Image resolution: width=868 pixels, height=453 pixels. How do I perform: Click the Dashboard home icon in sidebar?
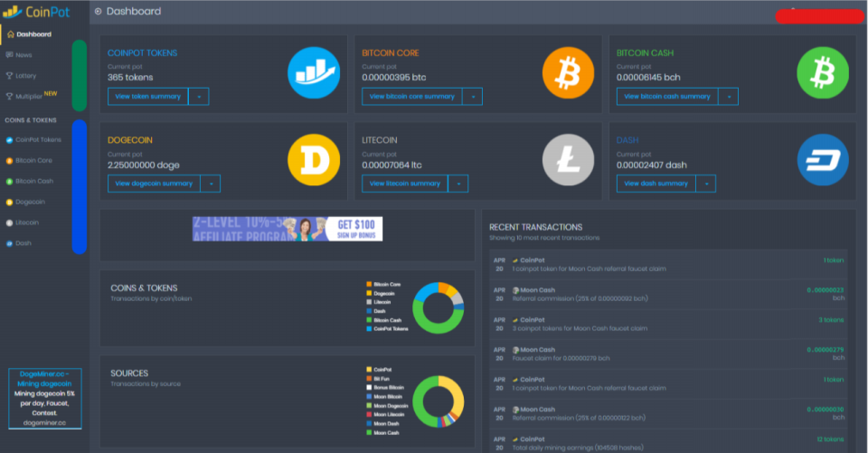tap(11, 34)
